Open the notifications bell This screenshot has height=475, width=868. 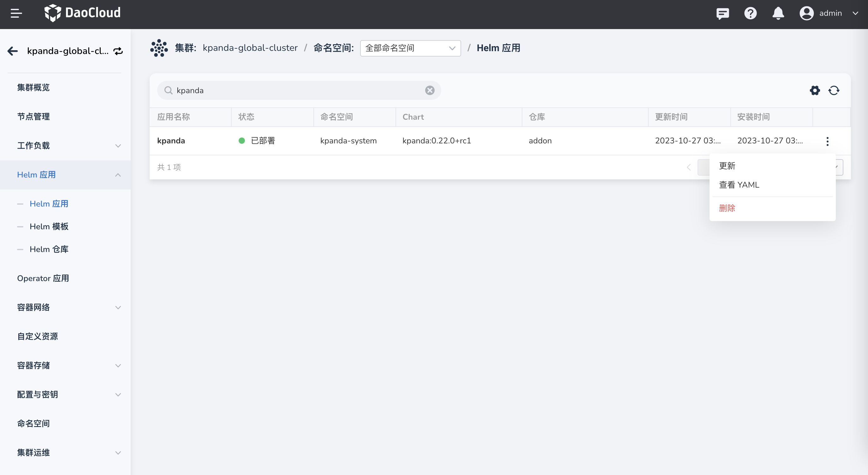778,14
